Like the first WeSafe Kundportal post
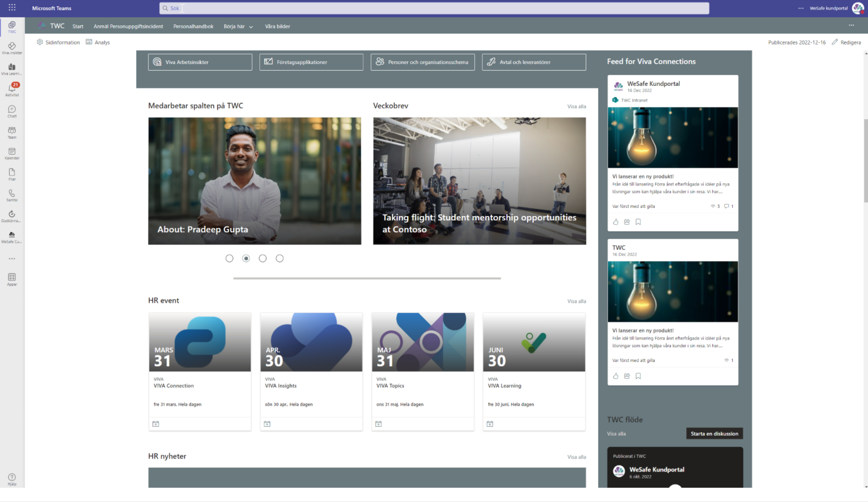The width and height of the screenshot is (868, 502). (616, 222)
